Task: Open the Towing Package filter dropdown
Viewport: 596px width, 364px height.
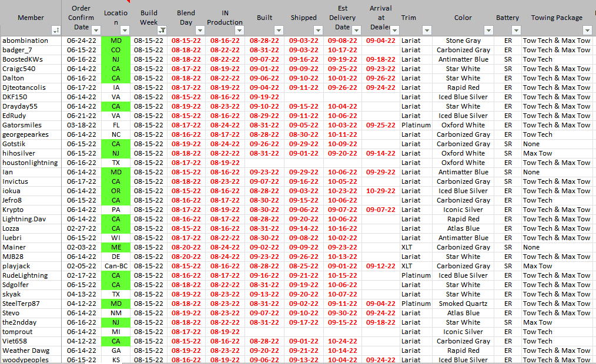Action: (x=587, y=30)
